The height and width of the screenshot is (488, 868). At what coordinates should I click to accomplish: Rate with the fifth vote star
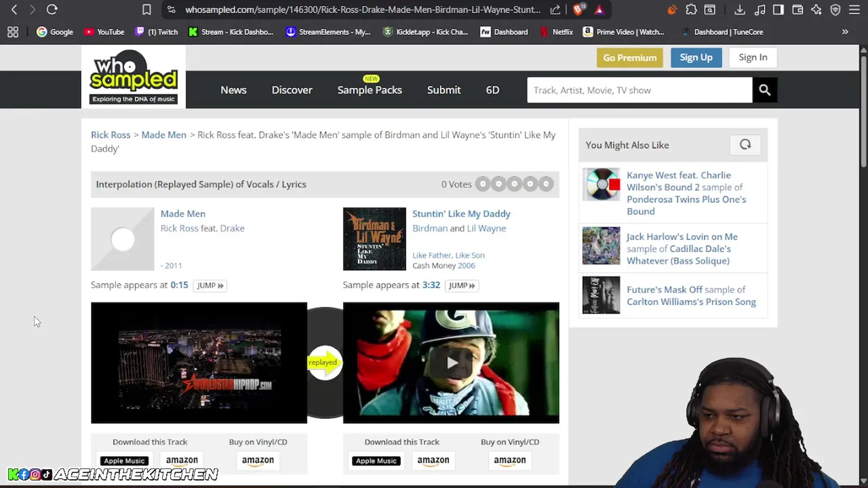pos(545,184)
